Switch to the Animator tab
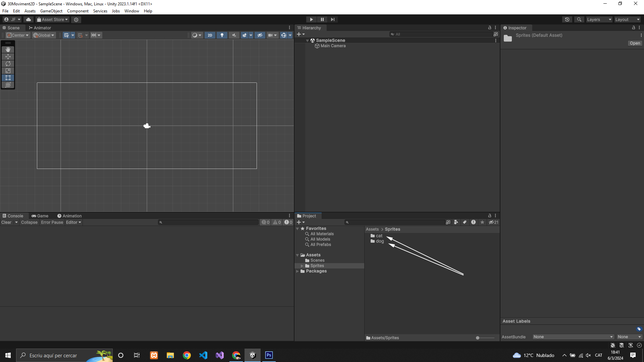Screen dimensions: 644x362 point(40,28)
